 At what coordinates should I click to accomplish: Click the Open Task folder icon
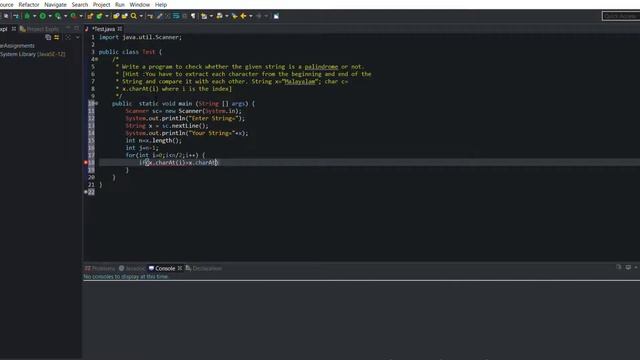pyautogui.click(x=124, y=16)
